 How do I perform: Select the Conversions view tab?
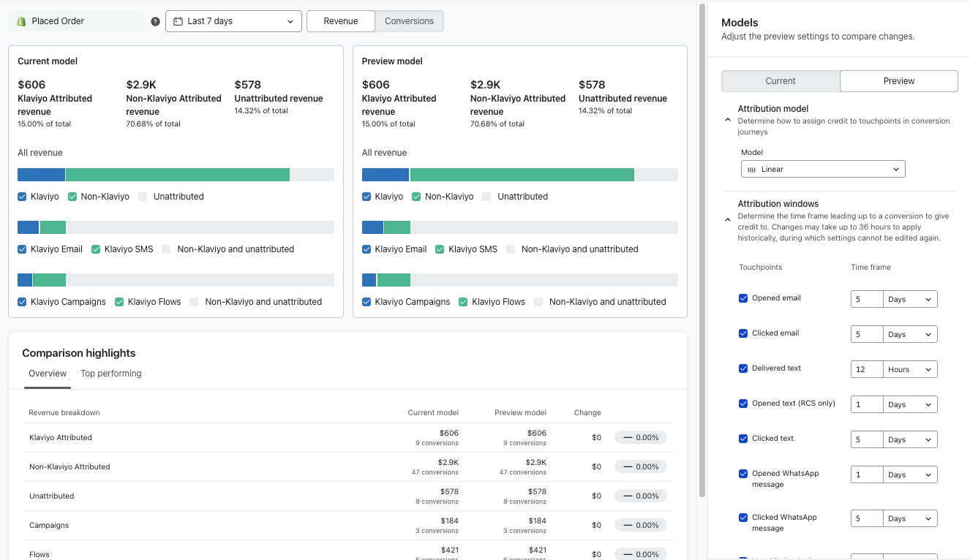point(409,21)
